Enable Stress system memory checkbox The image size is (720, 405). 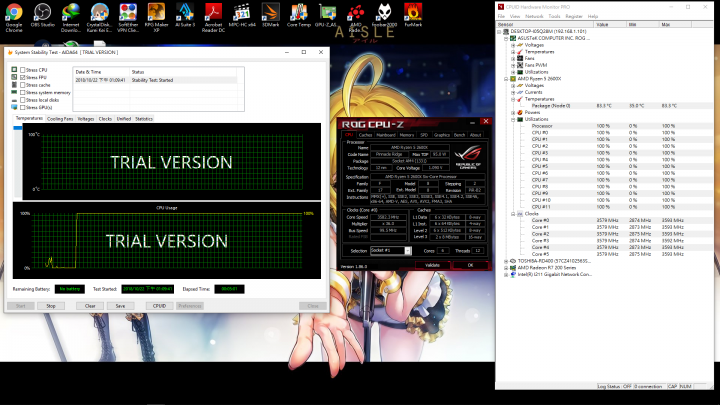point(22,92)
